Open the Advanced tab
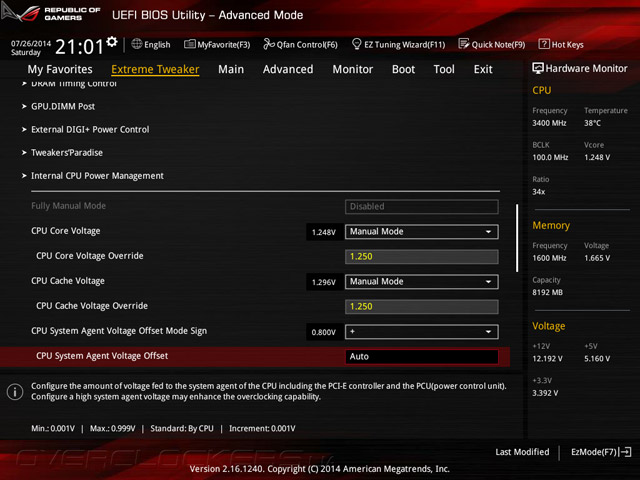The height and width of the screenshot is (480, 640). [x=288, y=69]
